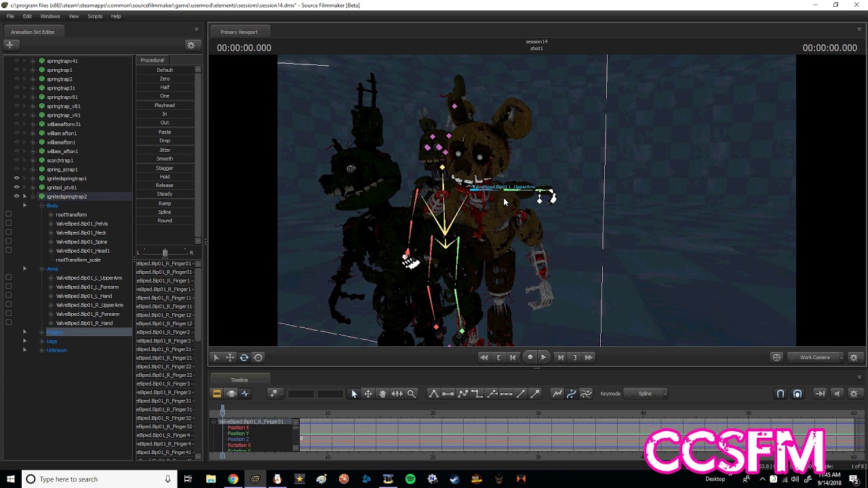
Task: Toggle visibility eye for ignited_stv81
Action: point(16,187)
